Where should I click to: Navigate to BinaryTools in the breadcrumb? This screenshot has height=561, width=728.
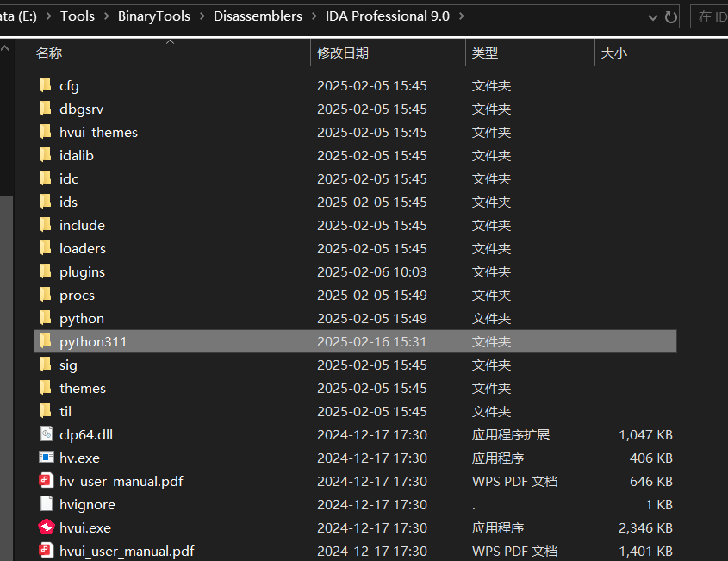153,16
